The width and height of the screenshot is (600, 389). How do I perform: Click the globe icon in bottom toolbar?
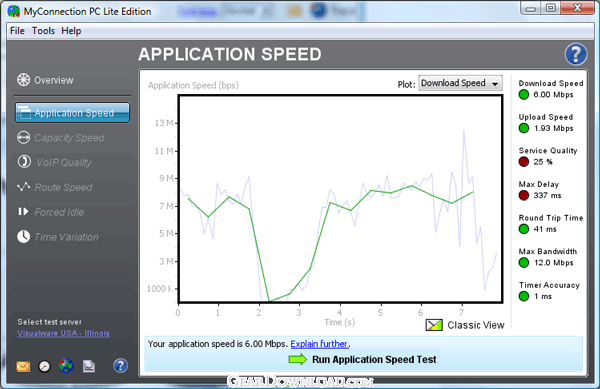[x=66, y=366]
